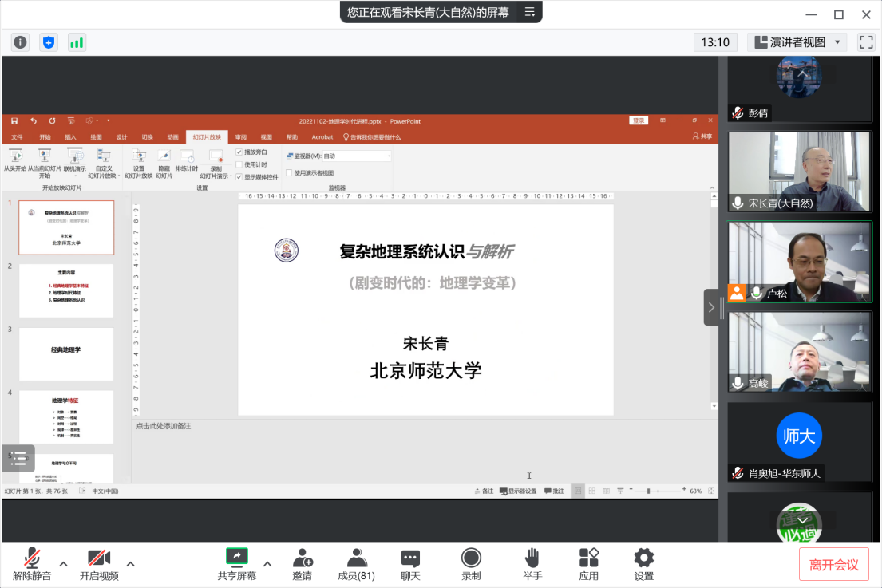
Task: Toggle 使用计时 checkbox
Action: tap(239, 164)
